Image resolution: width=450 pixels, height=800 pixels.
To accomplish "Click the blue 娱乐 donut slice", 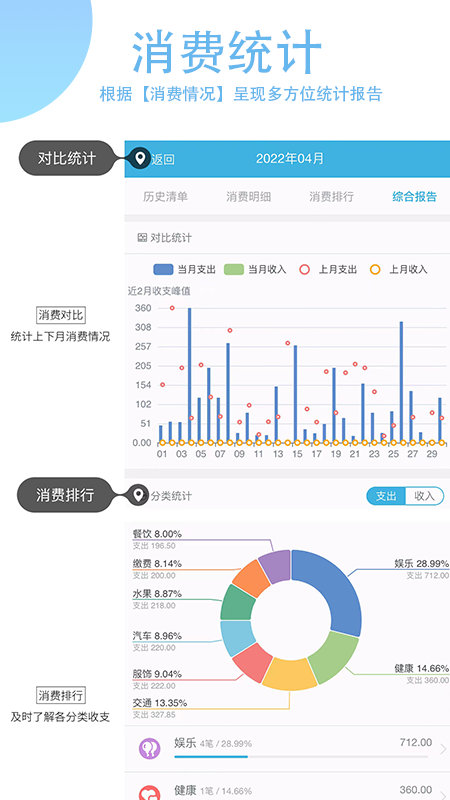I will pos(332,589).
